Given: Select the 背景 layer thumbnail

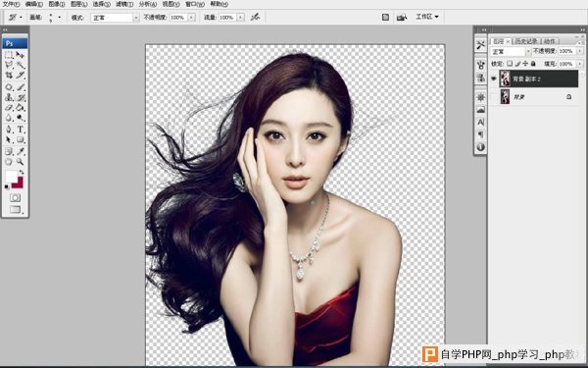Looking at the screenshot, I should (x=505, y=97).
